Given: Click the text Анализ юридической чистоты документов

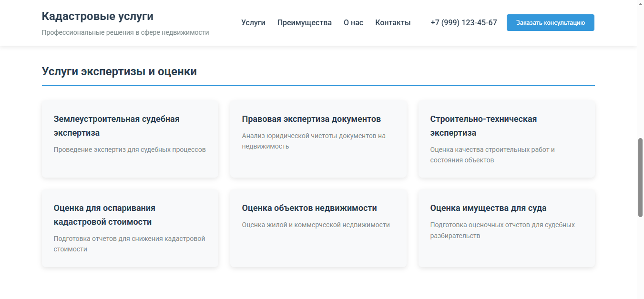Looking at the screenshot, I should coord(314,140).
